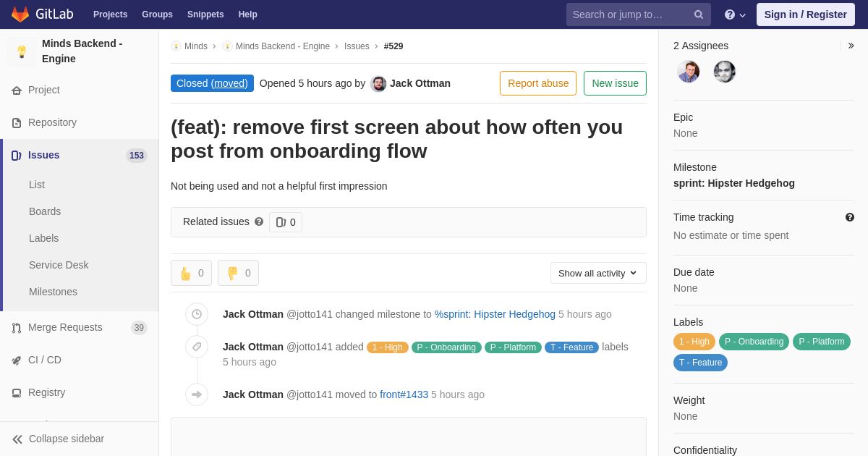Click the P - Onboarding label in activity feed
The image size is (868, 456).
(446, 347)
